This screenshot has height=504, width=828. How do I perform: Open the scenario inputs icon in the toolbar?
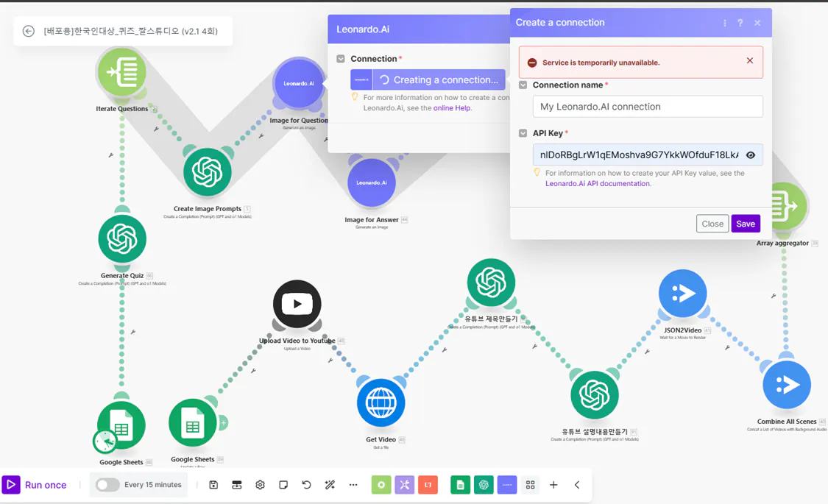(236, 484)
